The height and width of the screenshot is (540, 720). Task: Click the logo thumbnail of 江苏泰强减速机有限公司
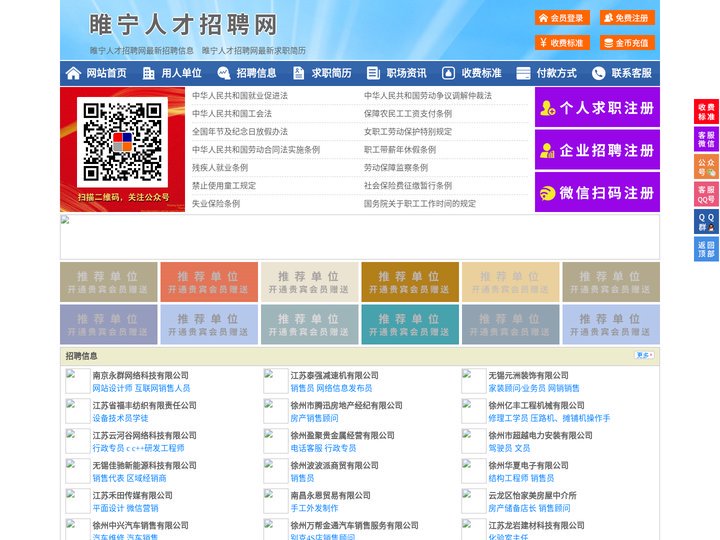coord(276,381)
